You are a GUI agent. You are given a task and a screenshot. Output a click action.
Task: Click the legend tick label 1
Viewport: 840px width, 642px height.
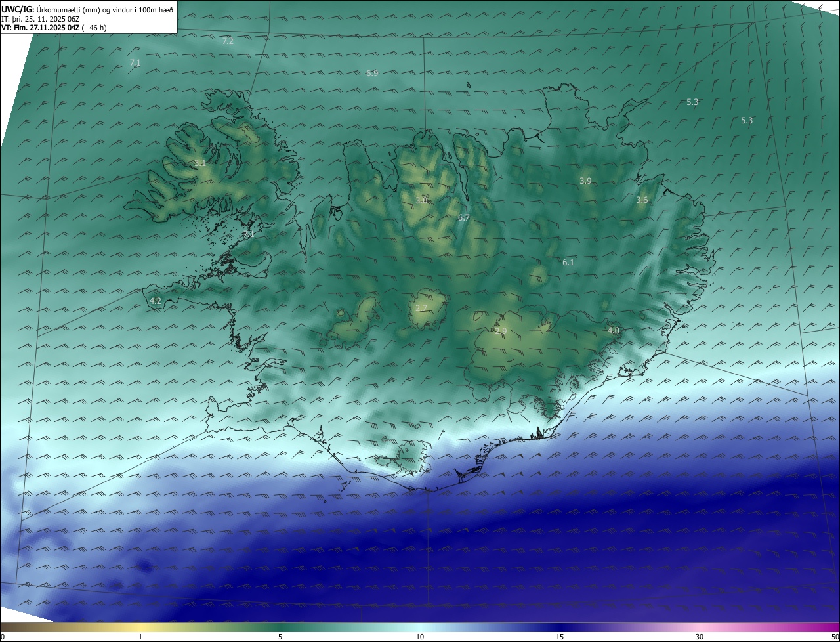point(140,637)
